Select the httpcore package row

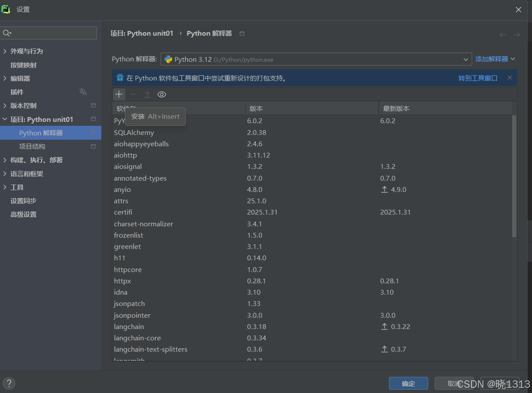tap(312, 269)
